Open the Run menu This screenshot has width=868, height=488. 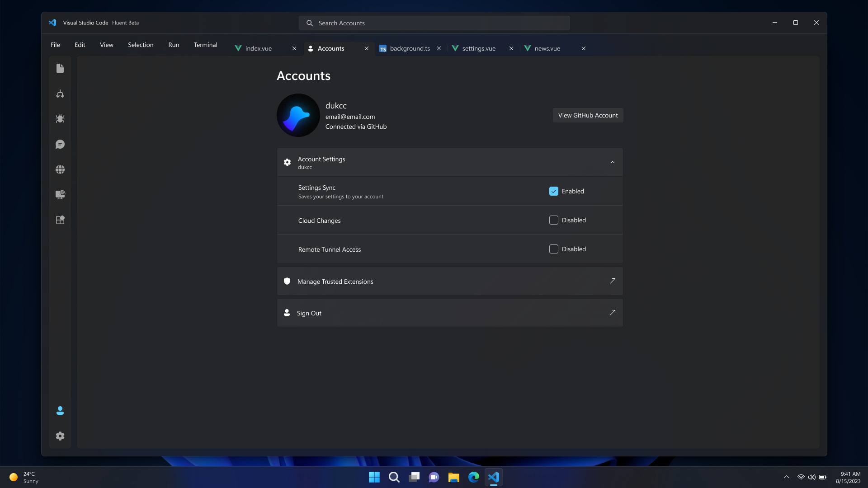coord(174,45)
